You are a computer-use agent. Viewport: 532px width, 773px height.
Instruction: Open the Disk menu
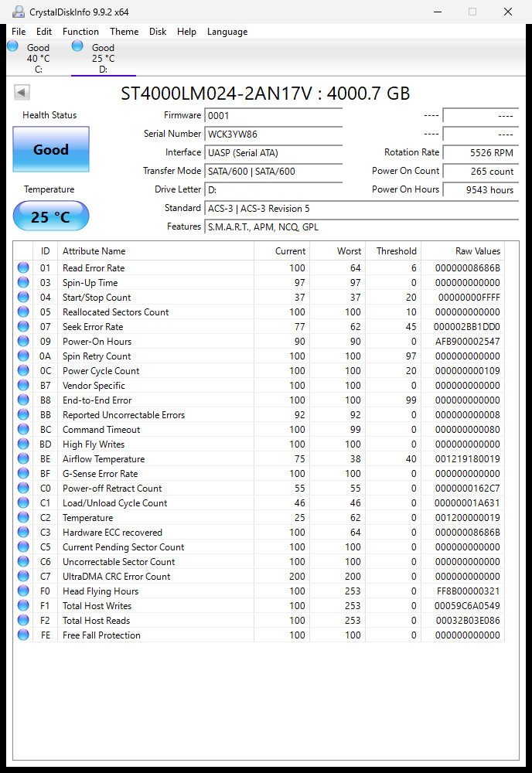(158, 32)
